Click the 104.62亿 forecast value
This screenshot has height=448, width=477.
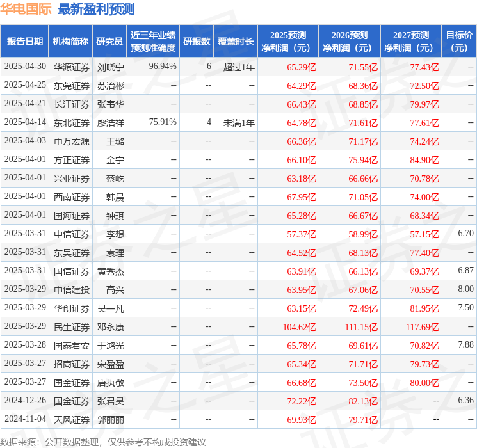coord(300,327)
